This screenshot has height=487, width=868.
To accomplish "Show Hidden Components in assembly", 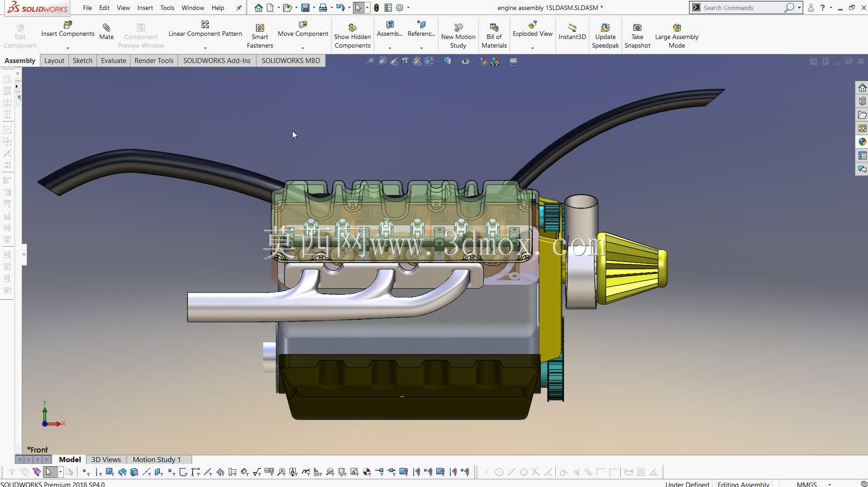I will coord(352,36).
